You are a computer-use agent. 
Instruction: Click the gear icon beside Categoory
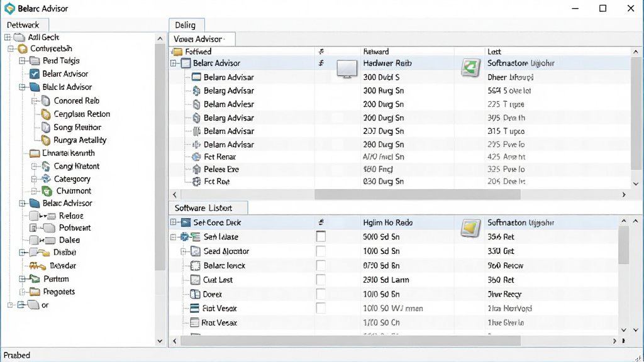47,179
